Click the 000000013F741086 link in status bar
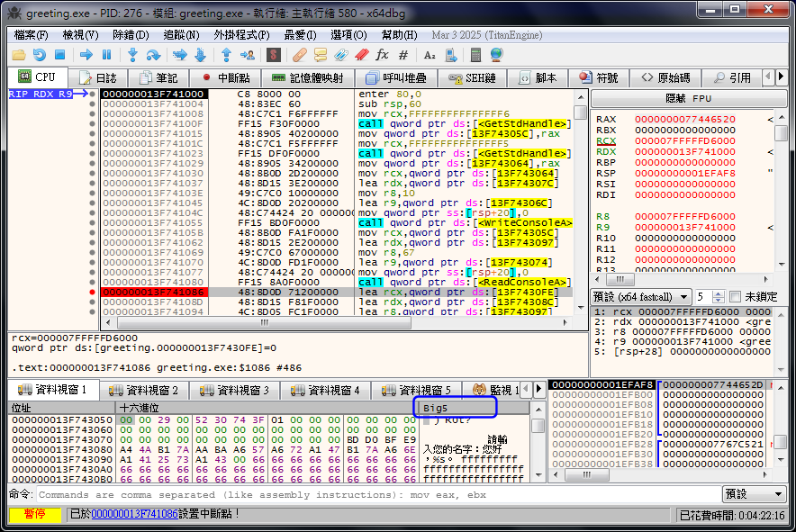 pyautogui.click(x=134, y=513)
